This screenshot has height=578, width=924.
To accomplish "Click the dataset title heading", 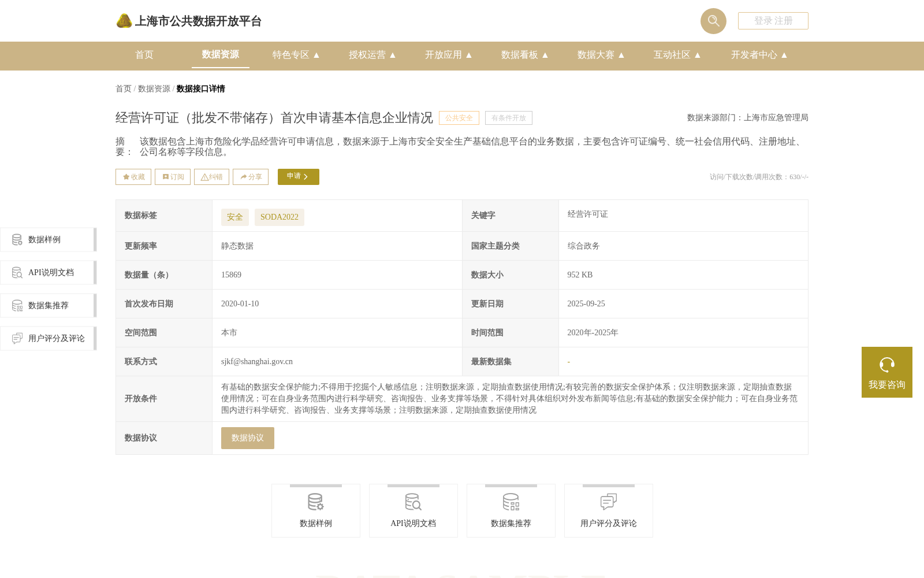I will [x=274, y=118].
